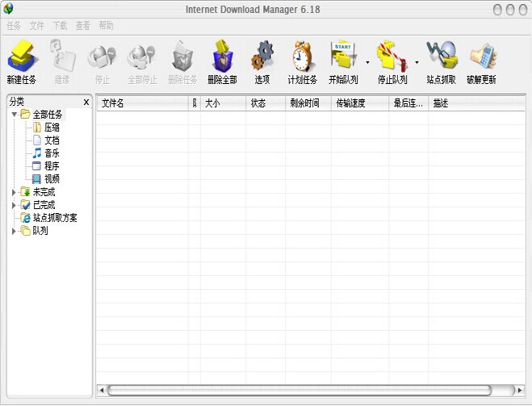Select the 音乐 (Music) category
Image resolution: width=532 pixels, height=406 pixels.
coord(46,153)
